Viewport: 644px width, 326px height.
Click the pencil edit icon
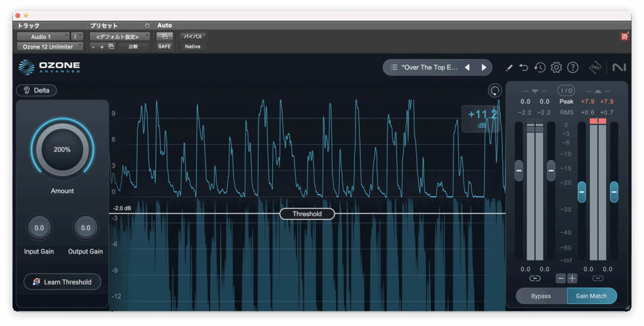click(x=509, y=67)
